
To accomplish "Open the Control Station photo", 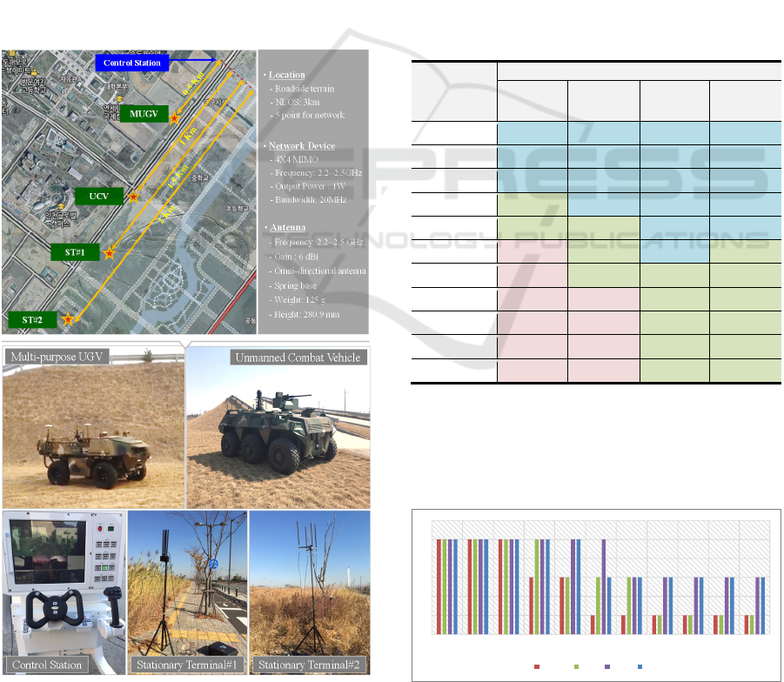I will pos(63,592).
